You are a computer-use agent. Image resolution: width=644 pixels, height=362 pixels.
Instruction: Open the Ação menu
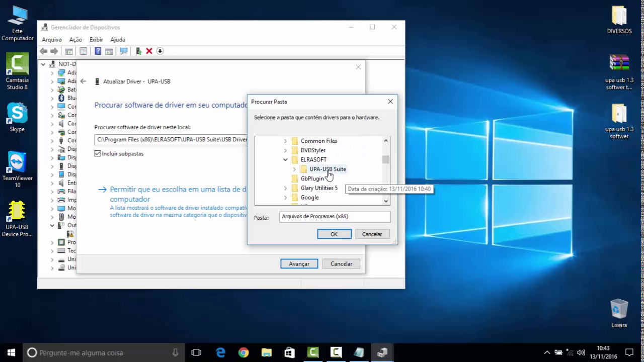(x=75, y=40)
